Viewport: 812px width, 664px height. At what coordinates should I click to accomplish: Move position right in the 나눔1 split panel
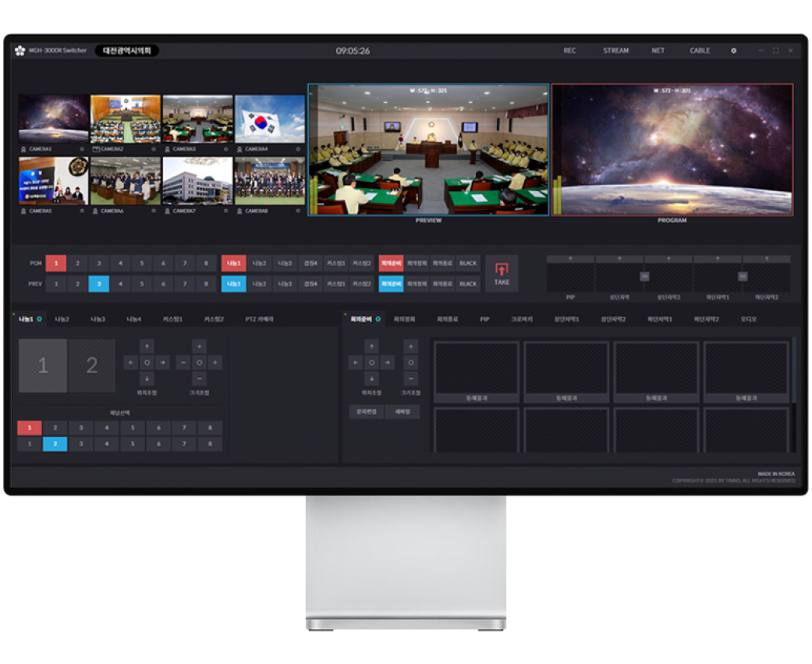tap(162, 363)
